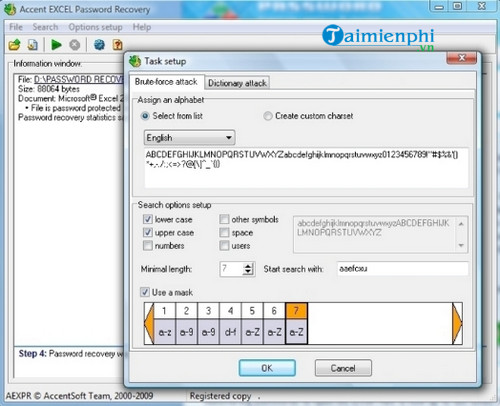The height and width of the screenshot is (406, 500).
Task: Click the "File is password protected" line
Action: pos(76,108)
